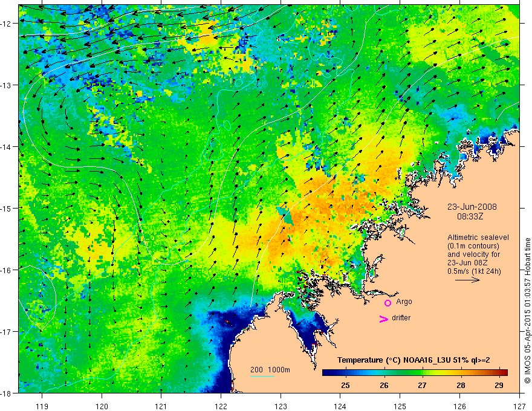Click the latitude axis label -14
This screenshot has height=411, width=532.
tap(6, 146)
